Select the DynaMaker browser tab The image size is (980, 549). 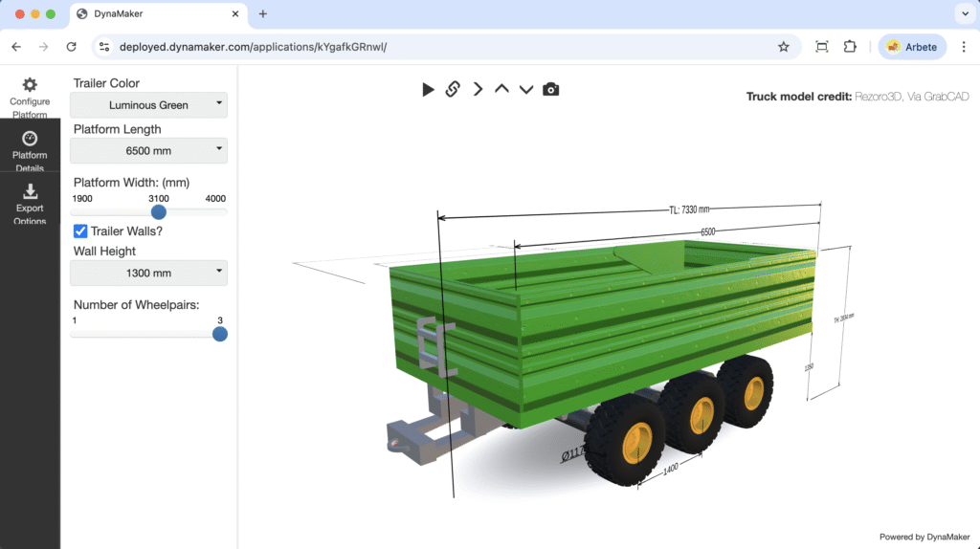(x=159, y=13)
